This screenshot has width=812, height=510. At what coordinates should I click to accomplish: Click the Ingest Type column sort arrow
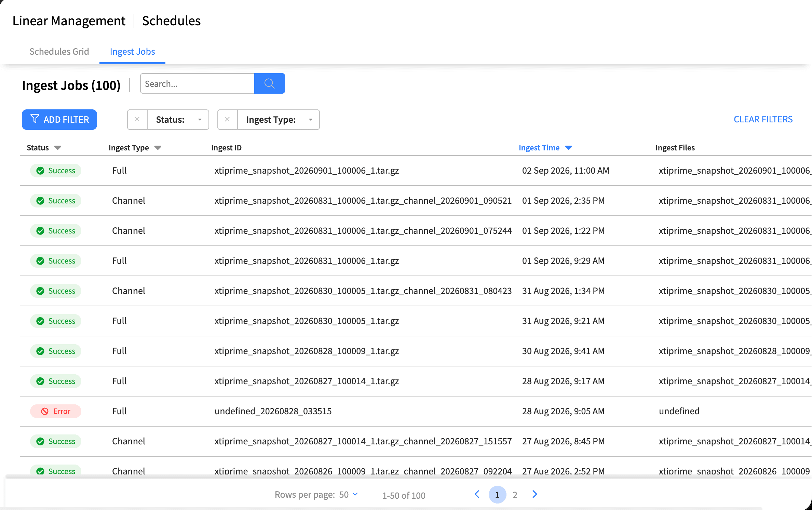(158, 148)
